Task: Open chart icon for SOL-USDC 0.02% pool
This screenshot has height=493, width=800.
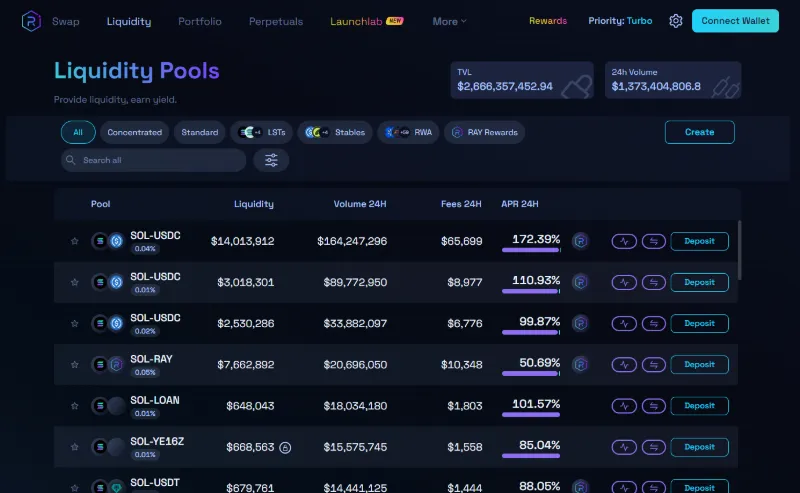Action: 624,324
